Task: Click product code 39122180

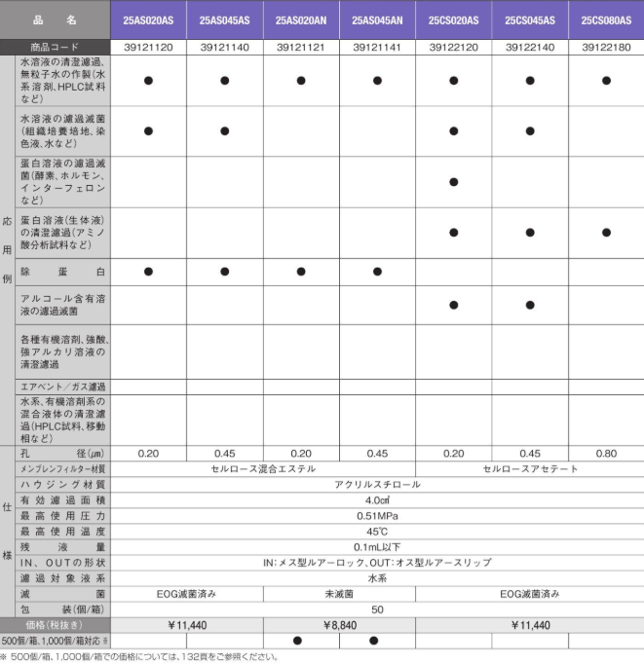Action: pos(606,47)
